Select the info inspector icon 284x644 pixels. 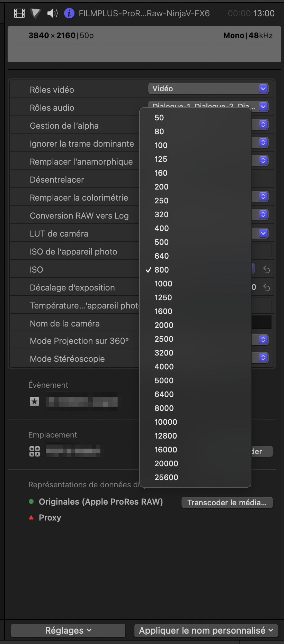coord(69,13)
